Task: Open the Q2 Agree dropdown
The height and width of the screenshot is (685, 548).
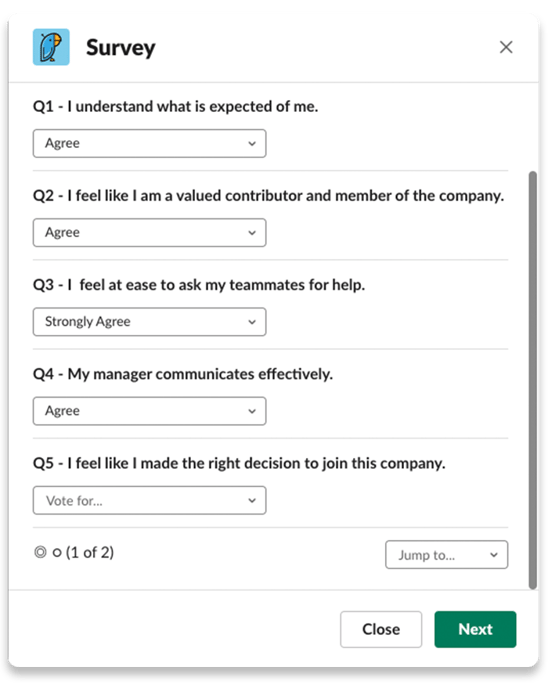Action: pyautogui.click(x=149, y=232)
